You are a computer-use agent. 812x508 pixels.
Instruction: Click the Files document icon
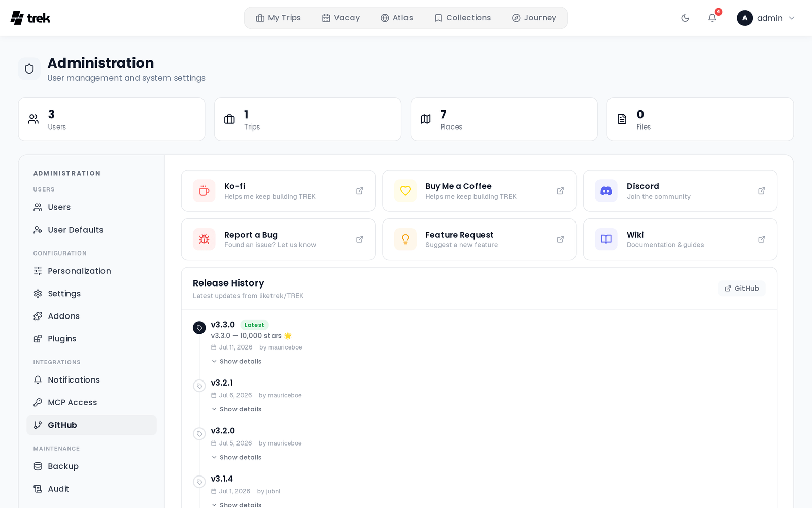tap(622, 119)
